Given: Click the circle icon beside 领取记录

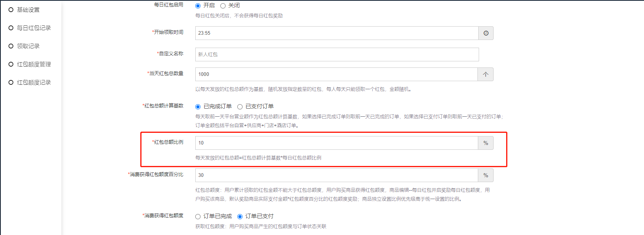Looking at the screenshot, I should click(11, 46).
